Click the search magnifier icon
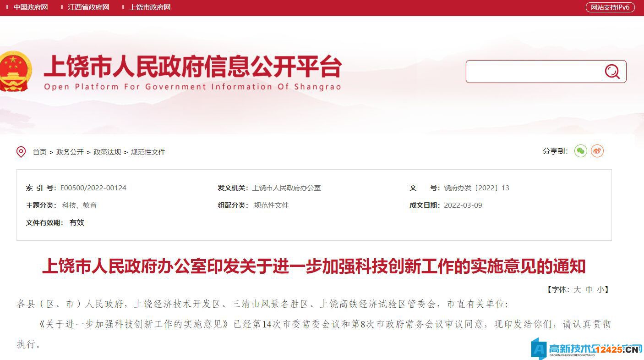644x360 pixels. point(612,72)
